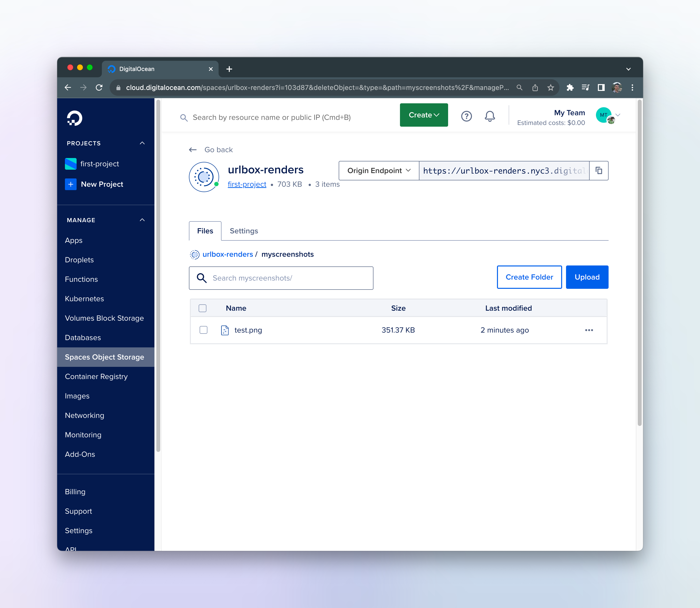Open the Create dropdown button

coord(424,115)
